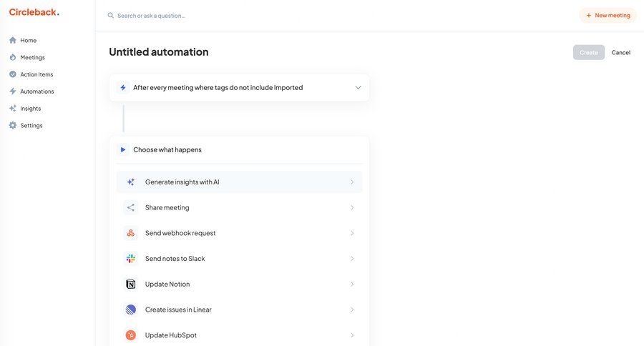
Task: Expand the Update Notion chevron
Action: click(351, 285)
